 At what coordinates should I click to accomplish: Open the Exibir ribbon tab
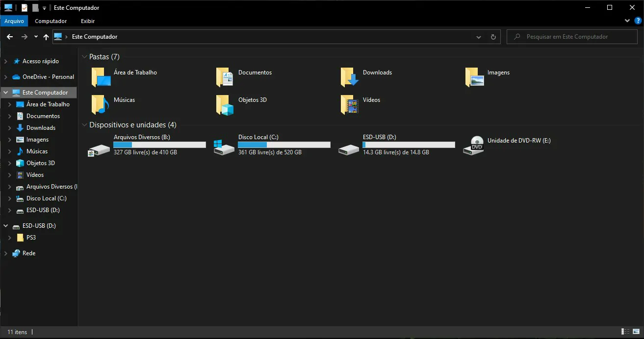pyautogui.click(x=88, y=21)
